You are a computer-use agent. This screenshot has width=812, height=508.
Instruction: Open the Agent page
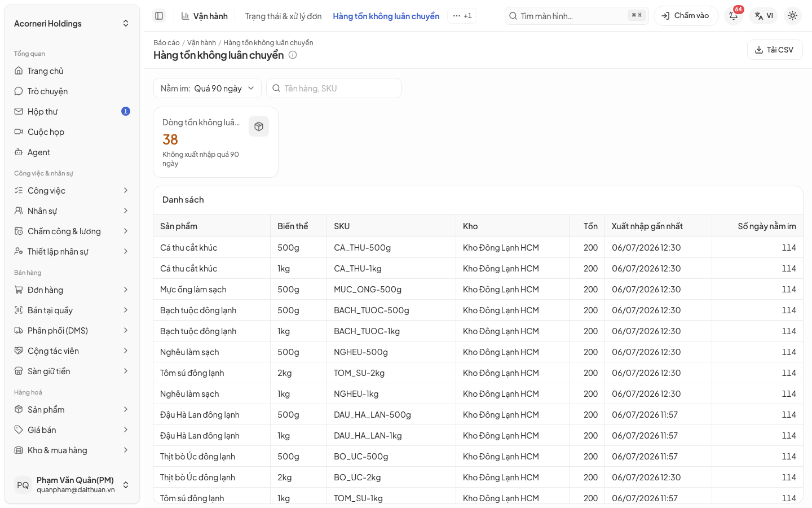[72, 152]
